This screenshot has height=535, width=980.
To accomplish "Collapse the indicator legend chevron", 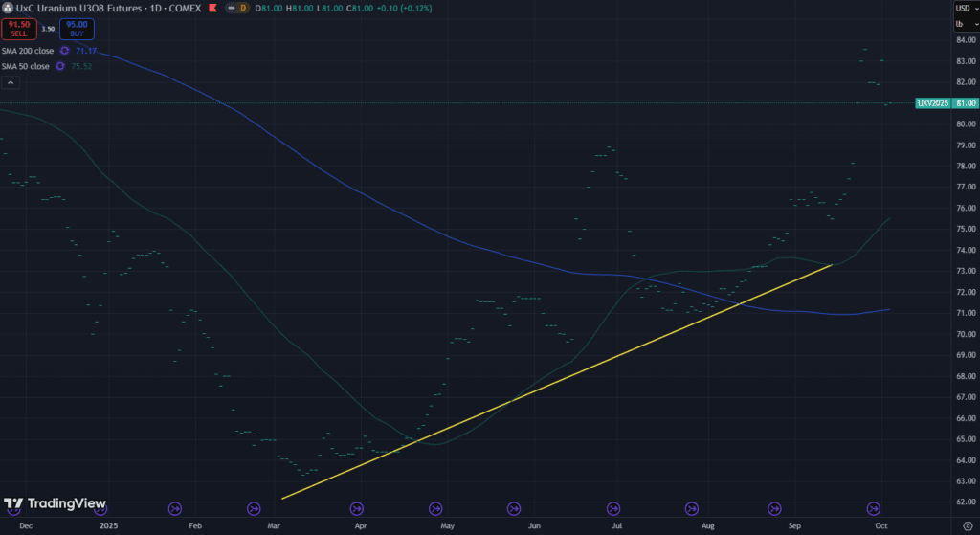I will [10, 83].
